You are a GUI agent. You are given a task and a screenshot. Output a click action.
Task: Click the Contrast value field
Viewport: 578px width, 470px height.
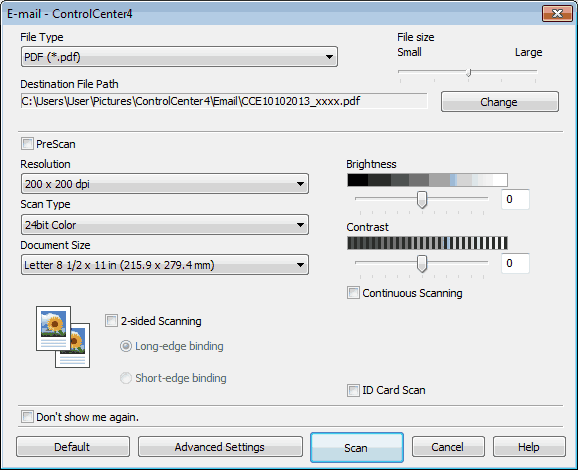515,263
